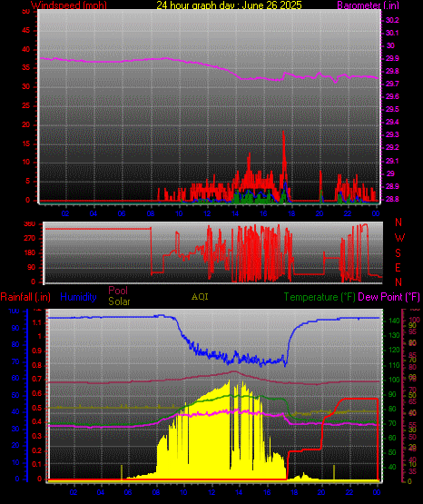Screen dimensions: 423x504
Task: Click the "100" humidity axis value in blue
Action: (14, 311)
